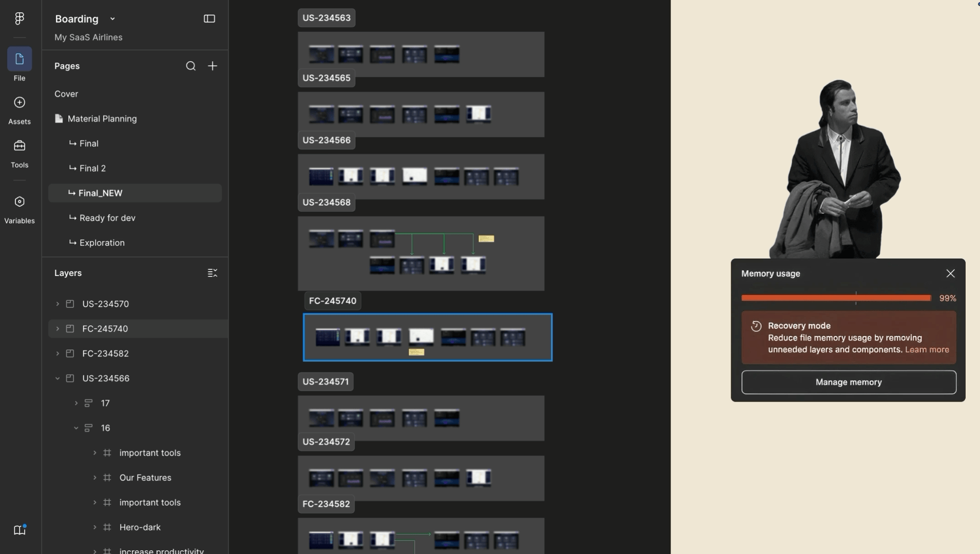This screenshot has height=554, width=980.
Task: Expand the Hero-dark frame
Action: click(x=94, y=527)
